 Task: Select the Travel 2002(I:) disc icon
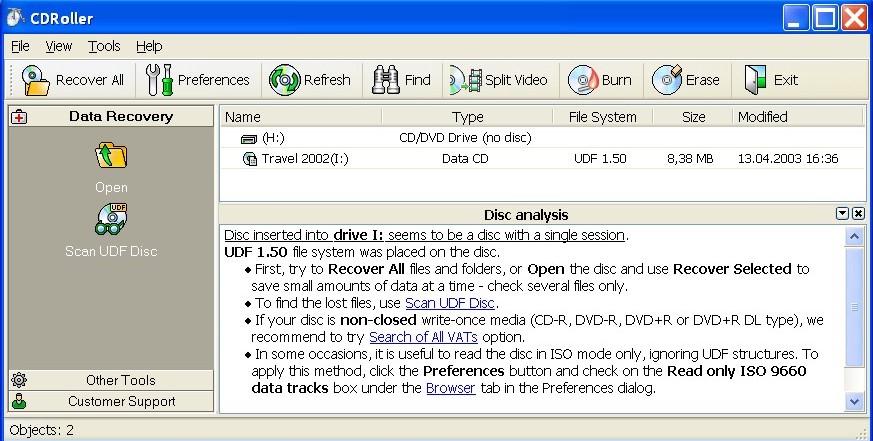pyautogui.click(x=250, y=159)
